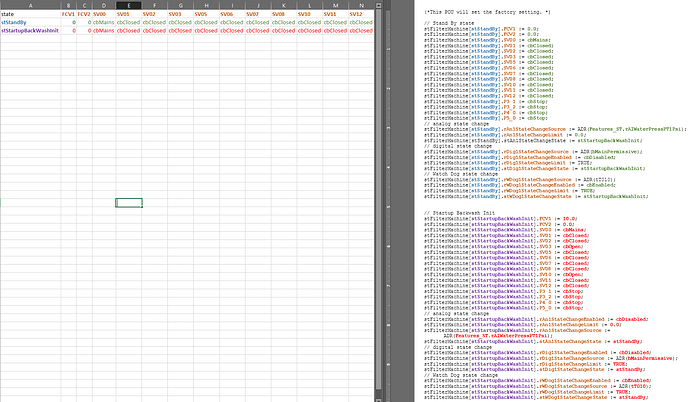Select the stStandBy row label cell

(x=30, y=22)
